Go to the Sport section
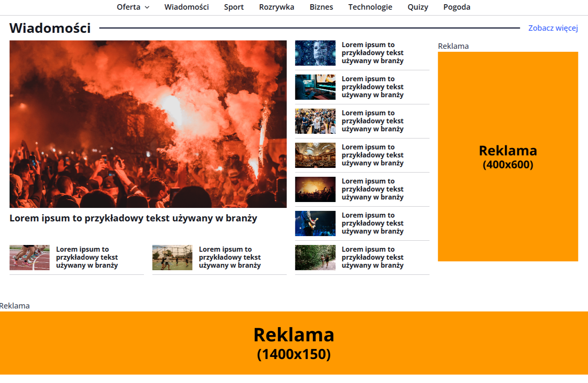The height and width of the screenshot is (383, 588). tap(234, 7)
